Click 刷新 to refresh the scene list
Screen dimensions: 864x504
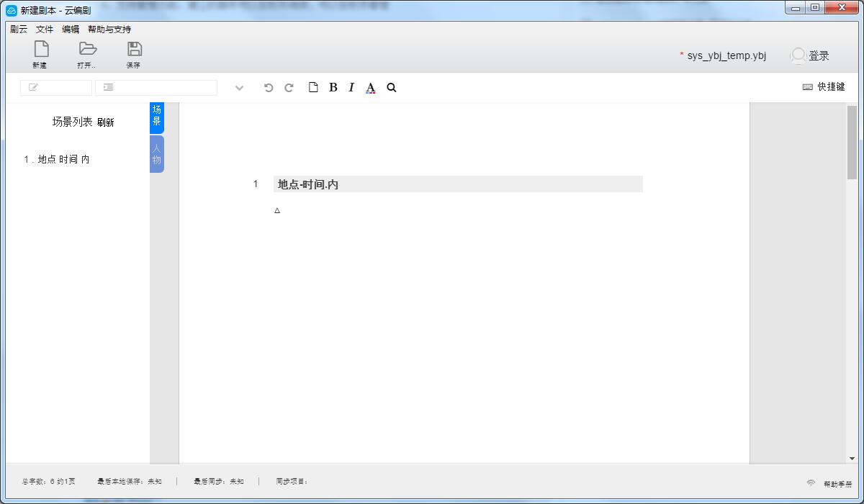coord(106,122)
